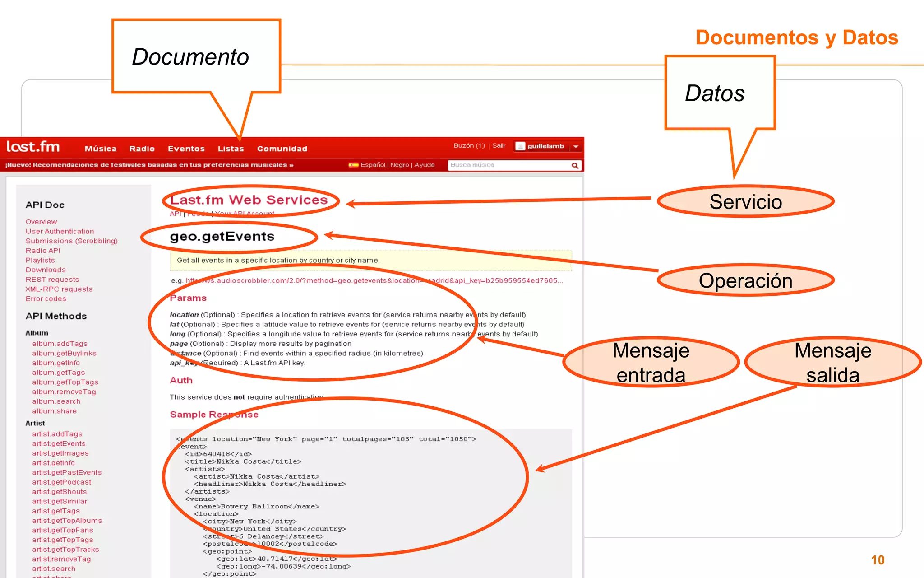
Task: Click the Salir logout link
Action: point(499,145)
